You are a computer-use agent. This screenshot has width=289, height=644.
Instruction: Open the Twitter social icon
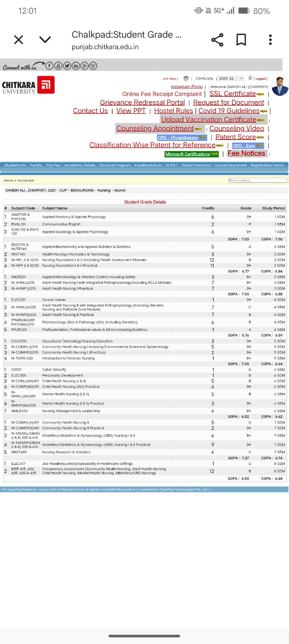point(67,66)
